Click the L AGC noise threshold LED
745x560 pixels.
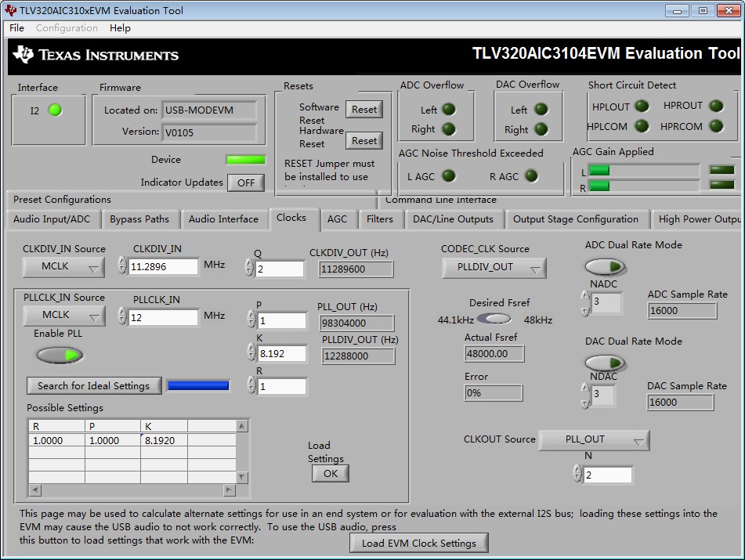[x=449, y=175]
